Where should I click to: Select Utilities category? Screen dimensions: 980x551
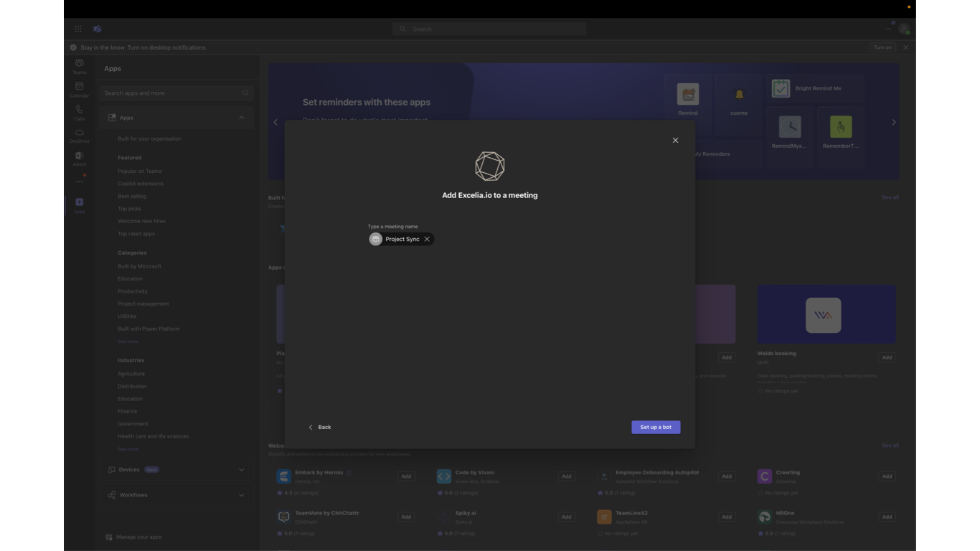[127, 316]
